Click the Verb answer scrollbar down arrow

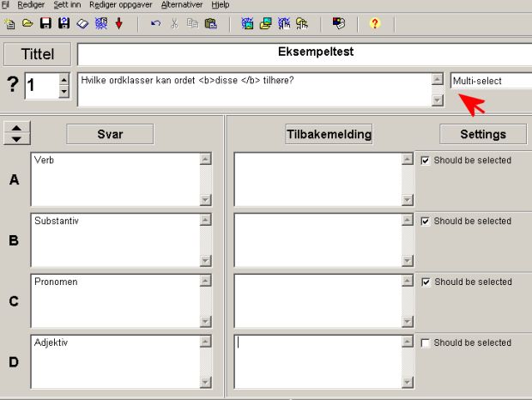206,200
